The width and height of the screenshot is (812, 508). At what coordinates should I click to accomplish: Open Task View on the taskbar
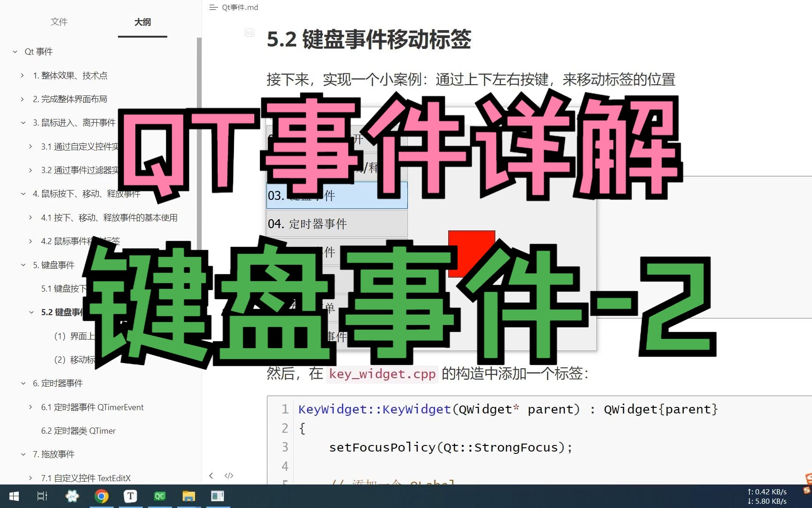[x=42, y=496]
